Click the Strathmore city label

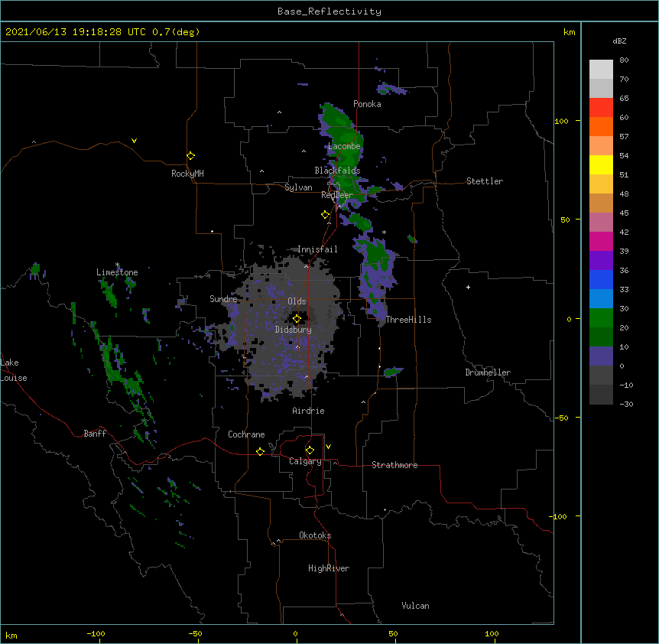pos(394,465)
